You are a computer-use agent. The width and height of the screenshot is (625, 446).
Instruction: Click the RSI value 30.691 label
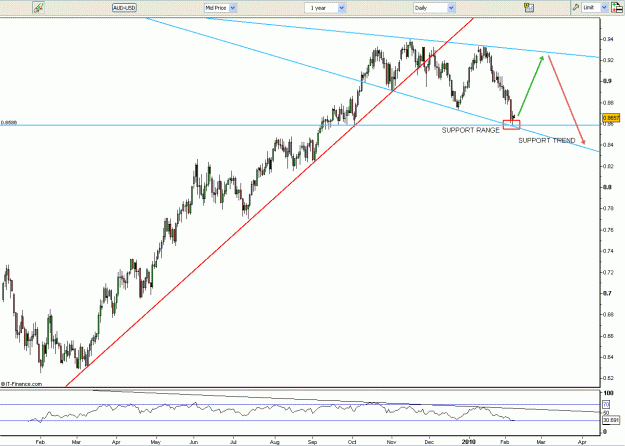click(x=611, y=420)
